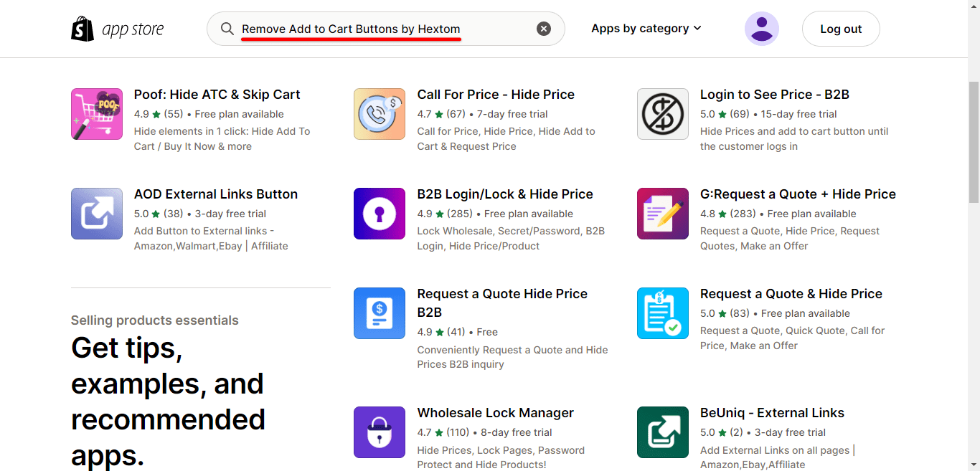Open Request a Quote & Hide Price icon
The image size is (980, 471).
pyautogui.click(x=663, y=313)
